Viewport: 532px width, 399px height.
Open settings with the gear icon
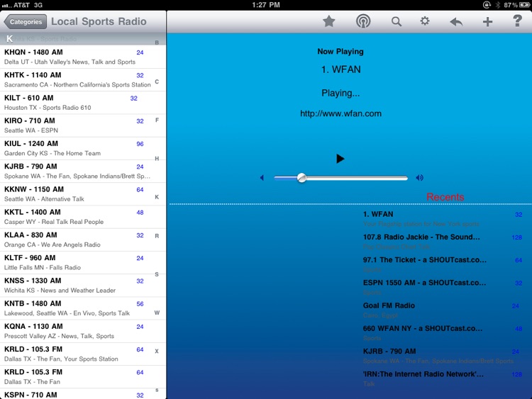(425, 21)
